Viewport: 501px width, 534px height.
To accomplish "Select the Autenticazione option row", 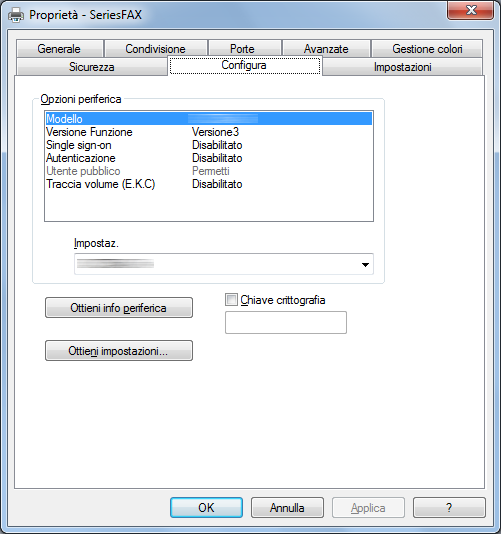I will point(209,158).
